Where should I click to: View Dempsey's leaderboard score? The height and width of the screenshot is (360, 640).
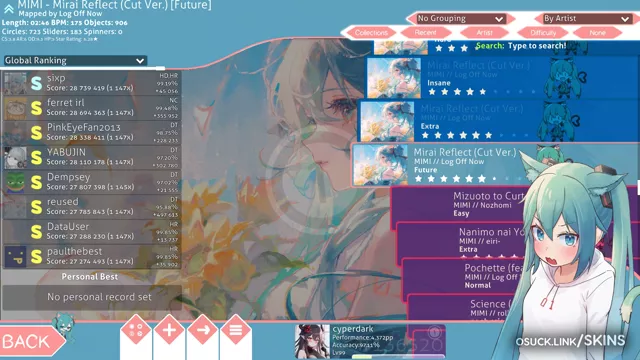coord(92,182)
